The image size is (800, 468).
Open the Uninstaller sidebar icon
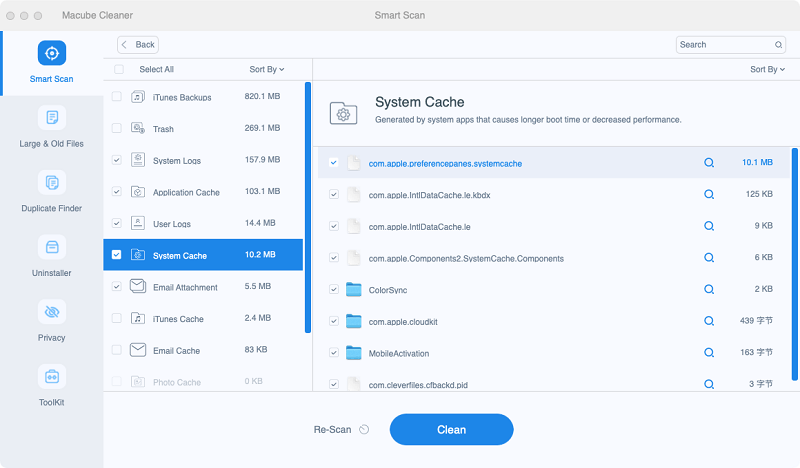point(52,248)
